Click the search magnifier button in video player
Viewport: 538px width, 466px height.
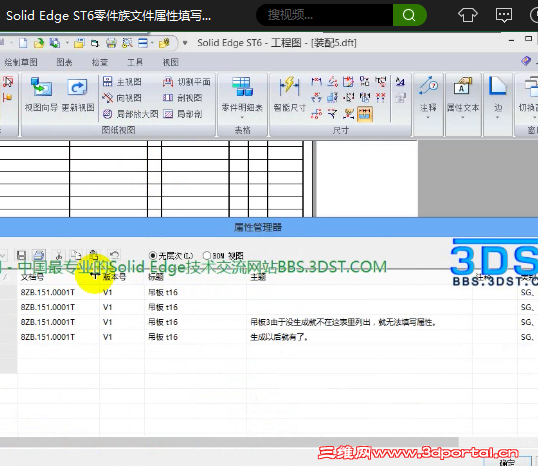click(409, 15)
